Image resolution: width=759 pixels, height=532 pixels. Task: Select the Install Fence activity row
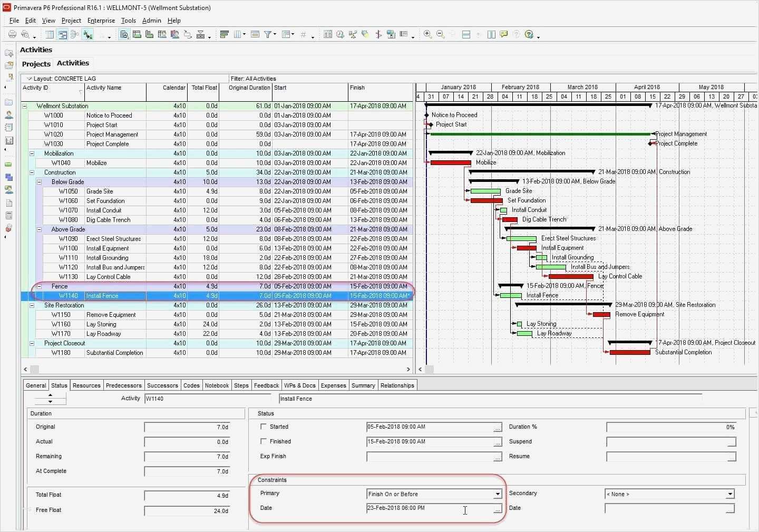coord(105,296)
